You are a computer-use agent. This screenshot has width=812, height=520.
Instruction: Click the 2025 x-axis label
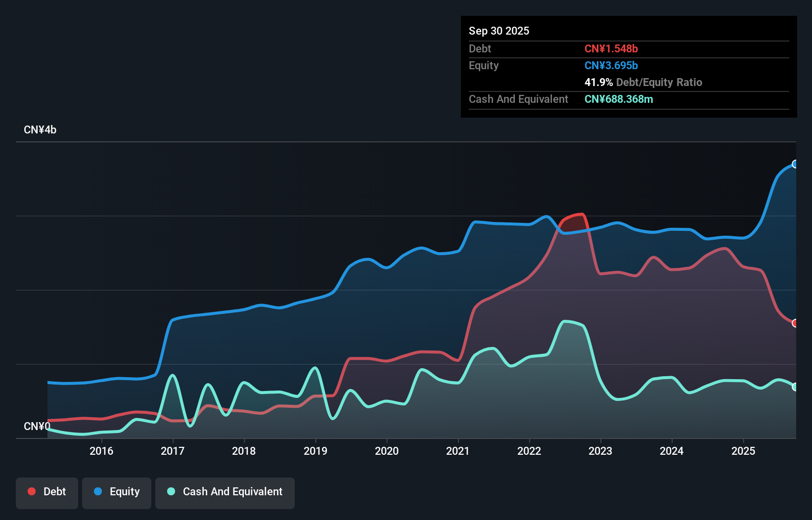coord(743,451)
